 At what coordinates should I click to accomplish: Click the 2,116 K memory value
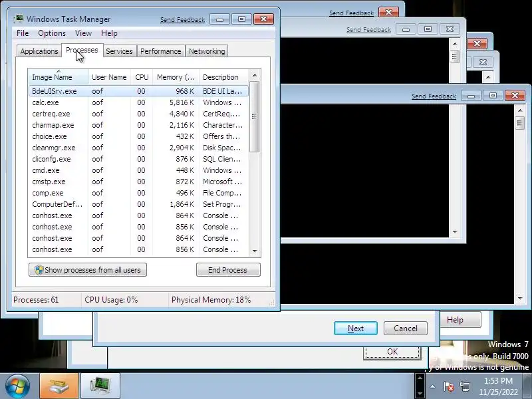(x=182, y=125)
